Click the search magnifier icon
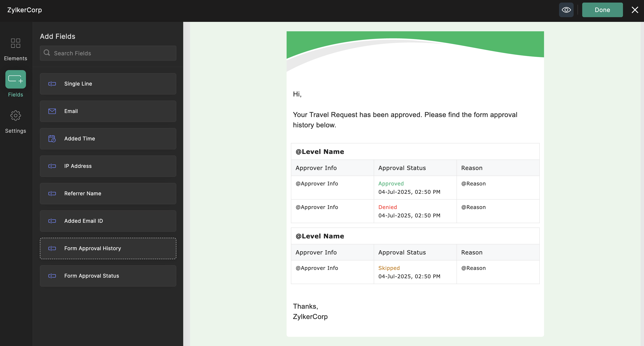Screen dimensions: 644x346 (47, 53)
